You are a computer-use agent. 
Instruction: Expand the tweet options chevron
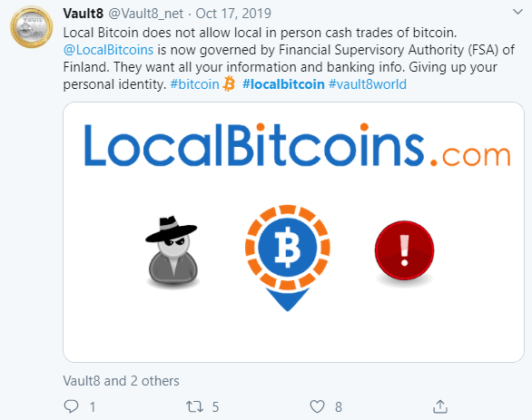pos(517,12)
